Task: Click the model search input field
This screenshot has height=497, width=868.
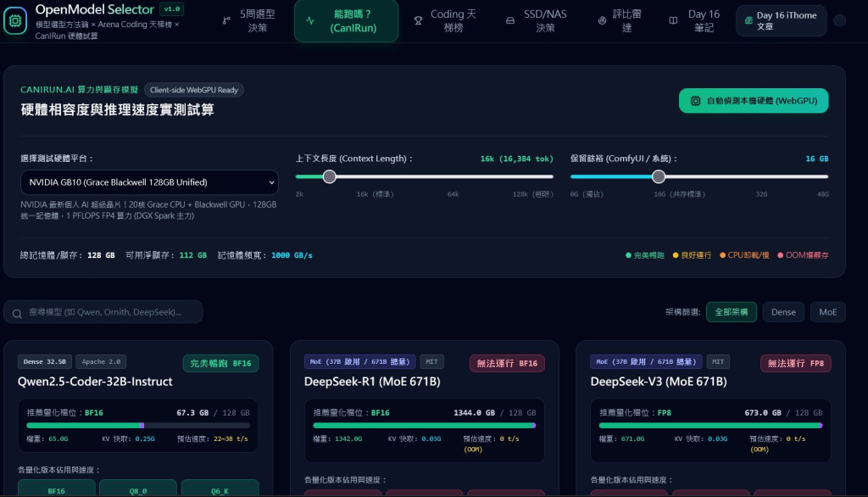Action: (103, 312)
